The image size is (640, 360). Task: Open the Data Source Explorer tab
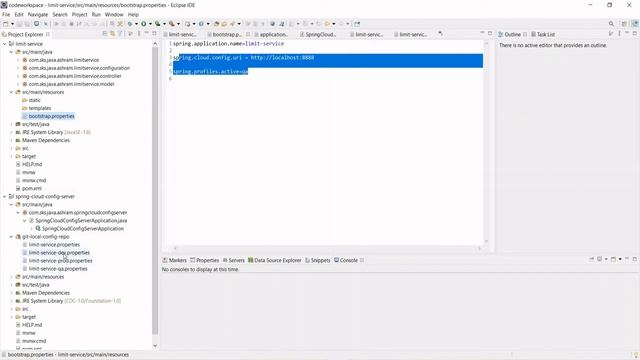(275, 260)
